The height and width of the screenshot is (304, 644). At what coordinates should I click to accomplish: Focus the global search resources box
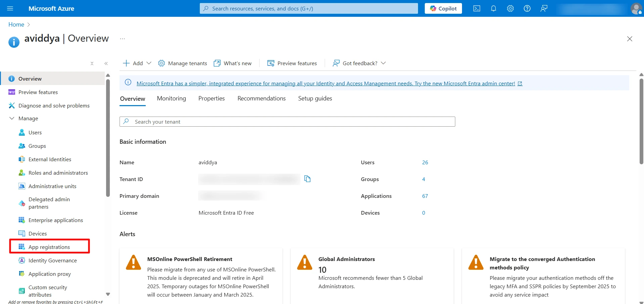pos(309,8)
